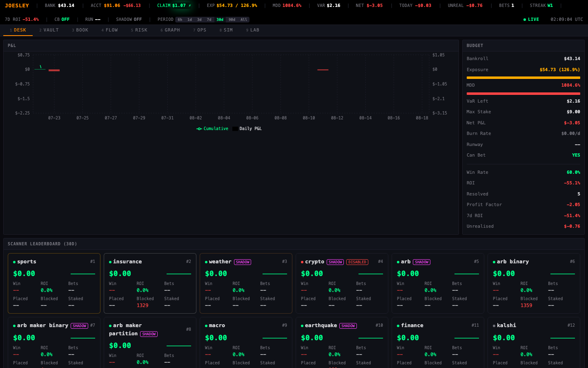
Task: Switch to the SIM tab
Action: tap(226, 30)
